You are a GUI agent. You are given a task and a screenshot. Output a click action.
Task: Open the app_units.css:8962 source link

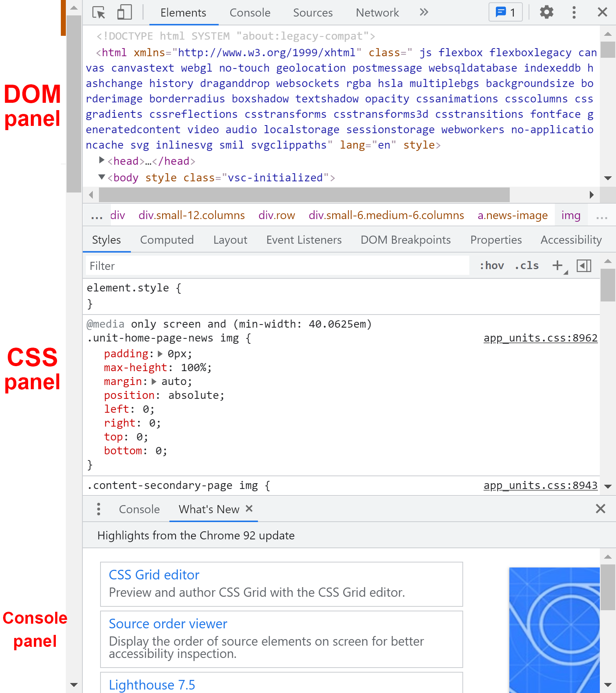point(541,338)
